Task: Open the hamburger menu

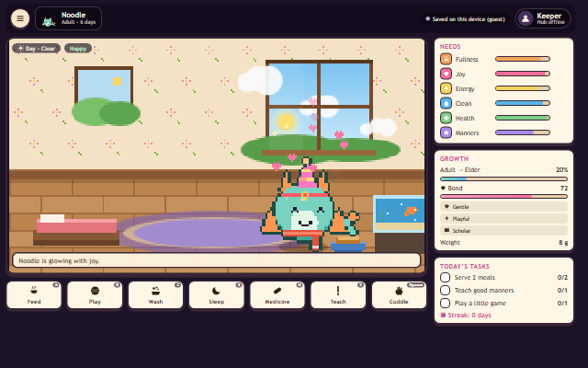Action: (x=20, y=18)
